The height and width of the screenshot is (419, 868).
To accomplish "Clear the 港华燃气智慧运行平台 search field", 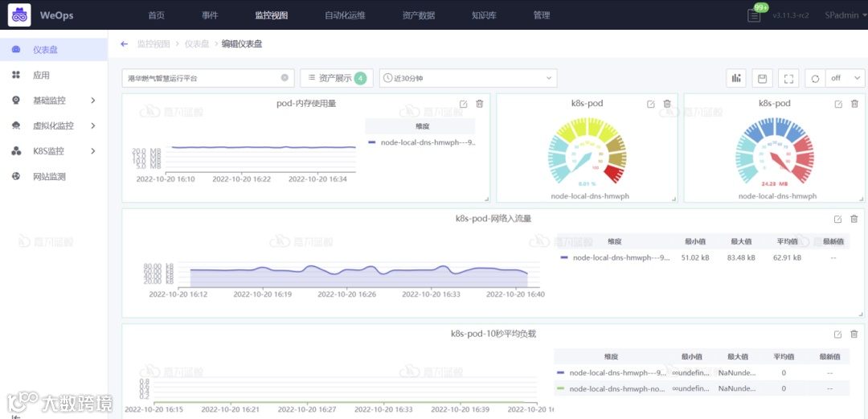I will [x=285, y=78].
